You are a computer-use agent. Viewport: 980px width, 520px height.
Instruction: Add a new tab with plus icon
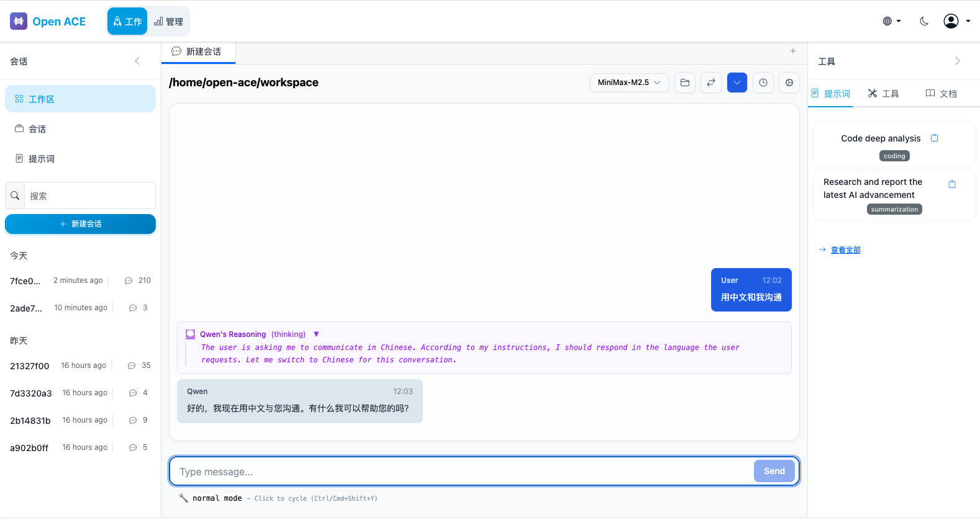tap(793, 51)
